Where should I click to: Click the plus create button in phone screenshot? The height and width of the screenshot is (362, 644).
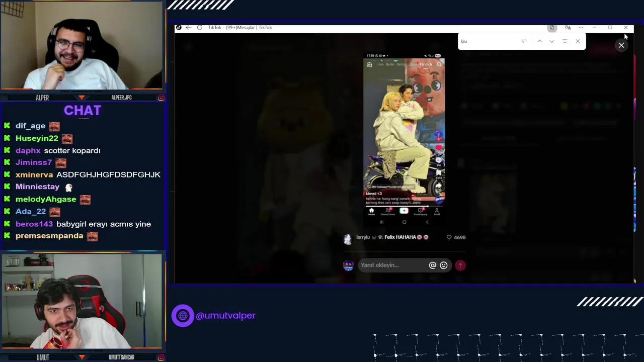pos(404,211)
